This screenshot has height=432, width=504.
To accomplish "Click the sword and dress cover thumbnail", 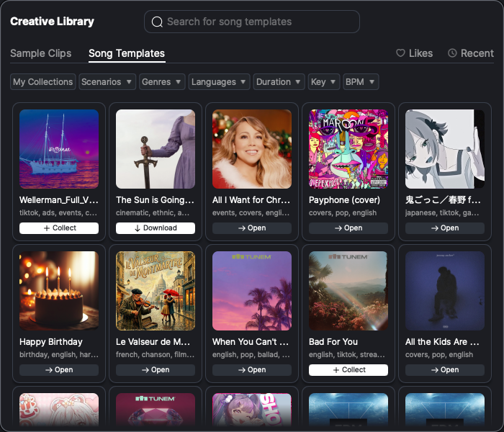I will pos(156,149).
